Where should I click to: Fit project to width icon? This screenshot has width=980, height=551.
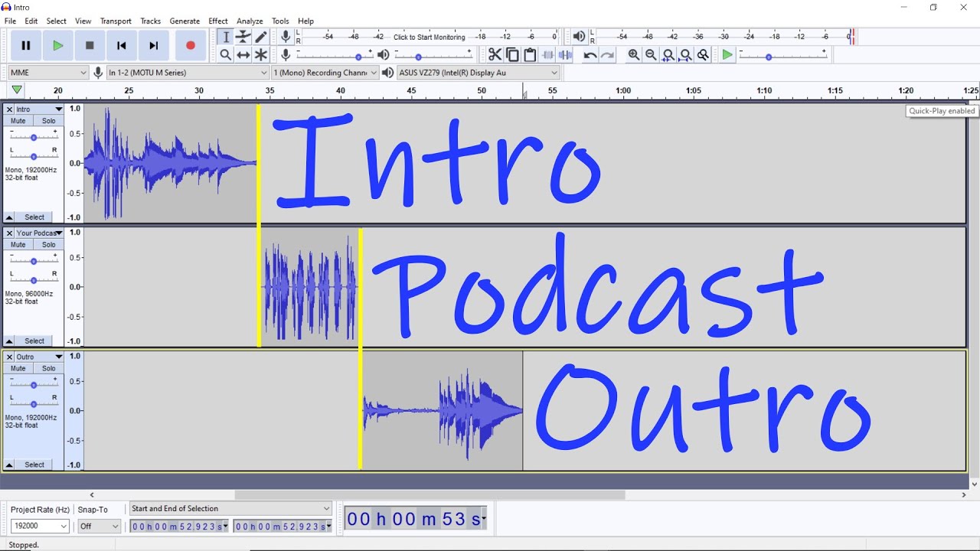click(x=685, y=54)
